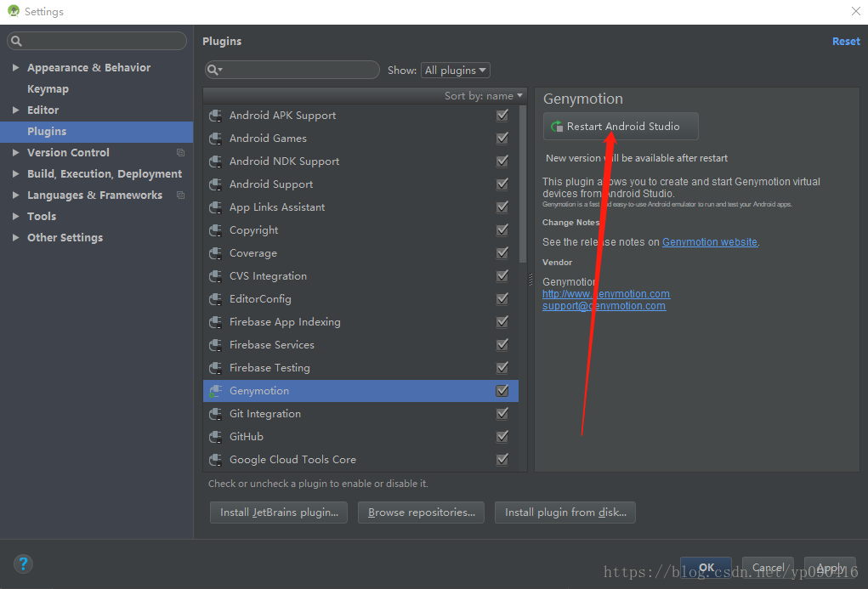Expand the Version Control section
Image resolution: width=868 pixels, height=589 pixels.
(x=15, y=152)
